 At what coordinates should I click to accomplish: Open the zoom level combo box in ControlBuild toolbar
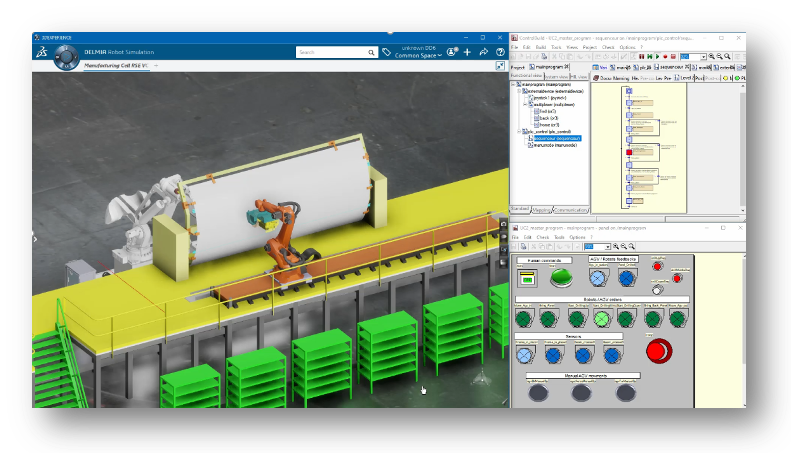pyautogui.click(x=693, y=56)
